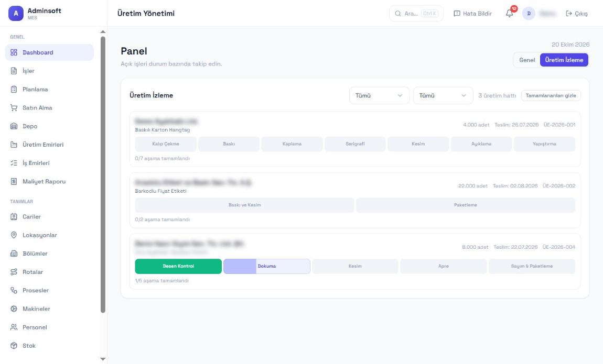Click the Sayım & Paketleme stage
This screenshot has width=603, height=364.
[532, 266]
